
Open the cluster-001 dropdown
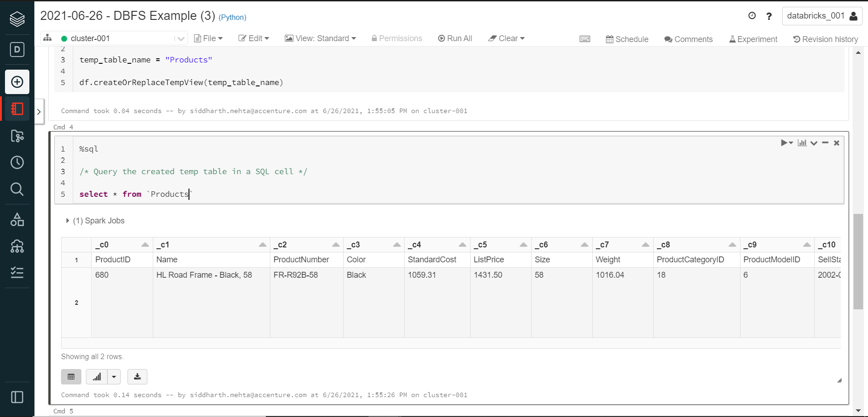pos(180,39)
